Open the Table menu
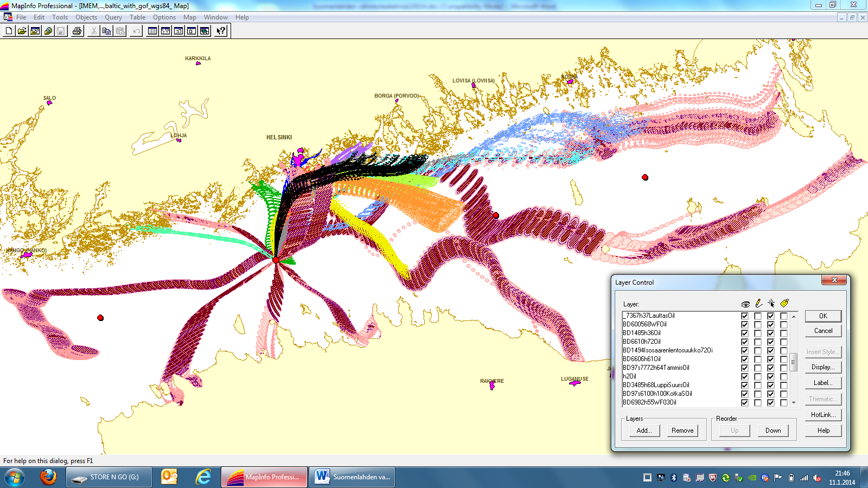The width and height of the screenshot is (868, 488). (x=137, y=17)
